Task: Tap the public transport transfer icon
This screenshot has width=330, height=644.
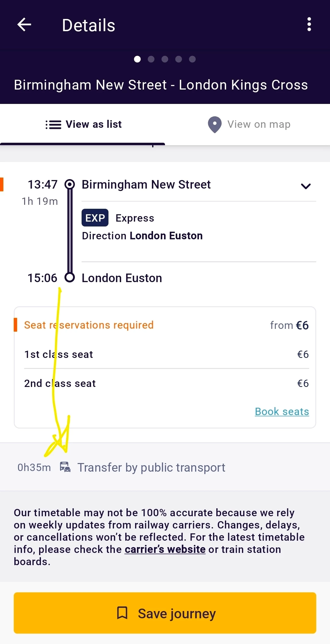Action: [x=65, y=467]
